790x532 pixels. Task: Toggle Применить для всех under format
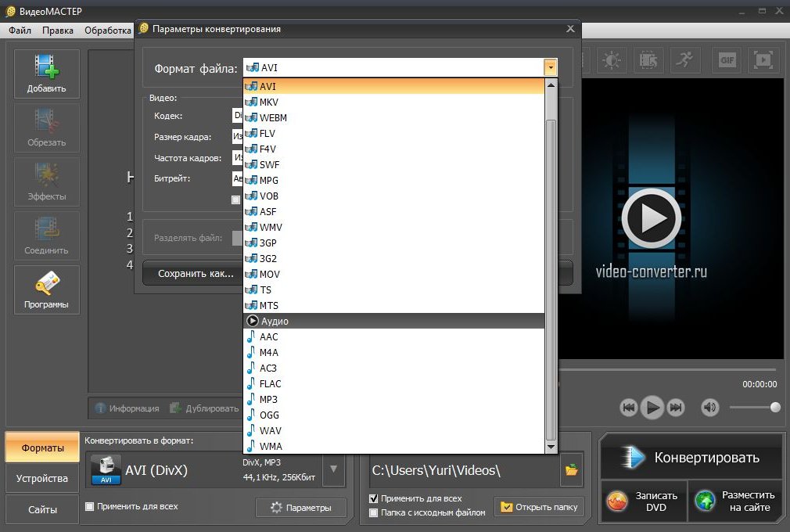coord(89,506)
